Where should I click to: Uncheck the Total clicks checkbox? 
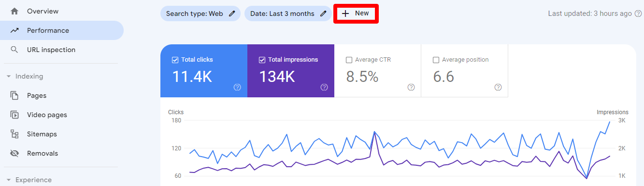click(x=175, y=60)
